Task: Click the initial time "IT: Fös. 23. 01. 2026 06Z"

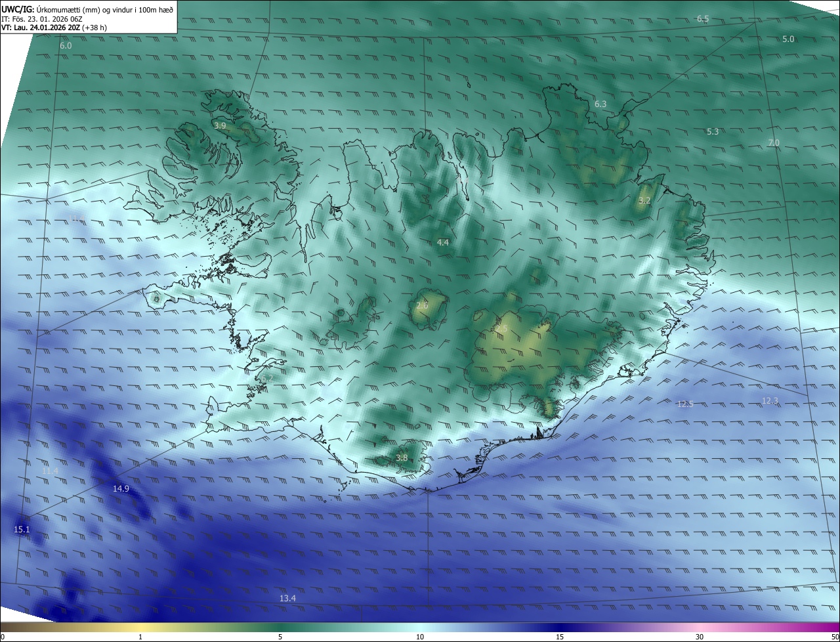Action: 42,19
